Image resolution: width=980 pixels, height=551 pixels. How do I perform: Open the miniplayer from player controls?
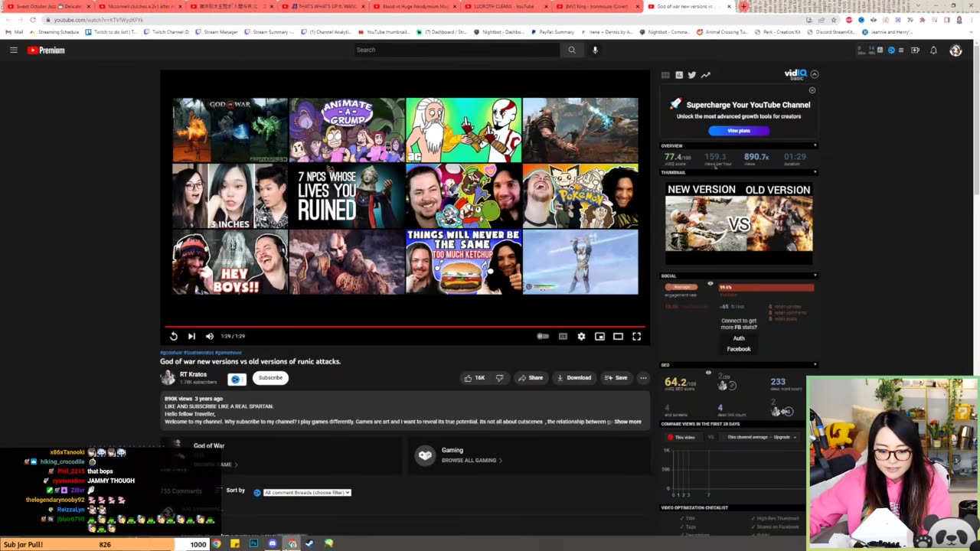(599, 336)
